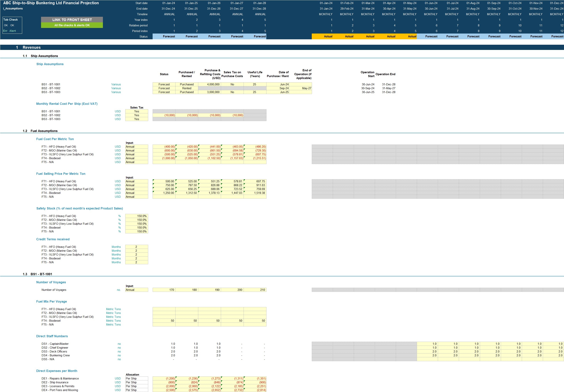564x392 pixels.
Task: Select BS3 Useful Life value 25
Action: point(255,92)
